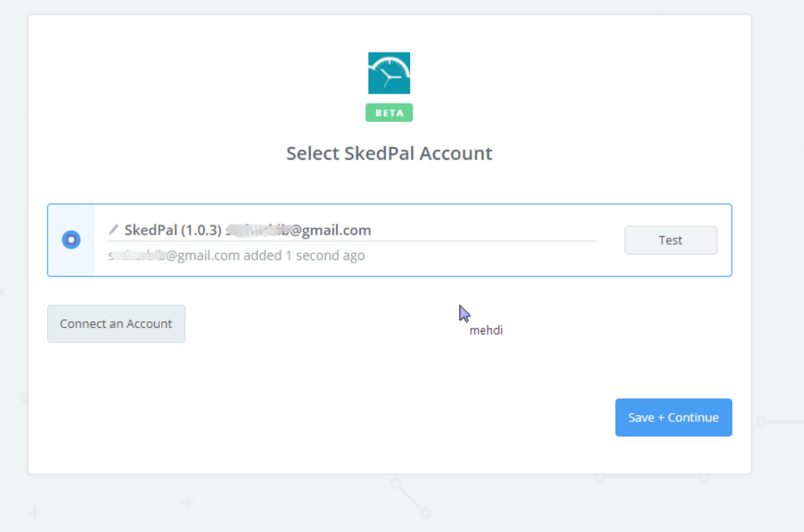Screen dimensions: 804x532
Task: Select the SkedPal account radio button
Action: click(71, 240)
